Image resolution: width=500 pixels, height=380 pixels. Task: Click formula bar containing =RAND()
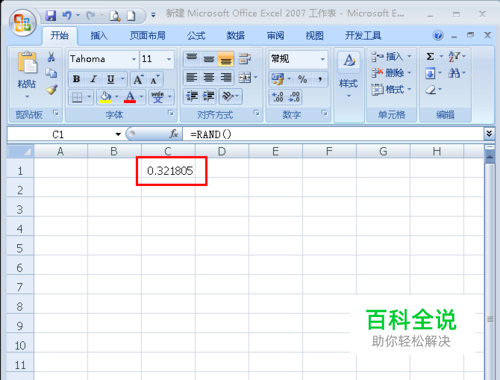(x=333, y=134)
